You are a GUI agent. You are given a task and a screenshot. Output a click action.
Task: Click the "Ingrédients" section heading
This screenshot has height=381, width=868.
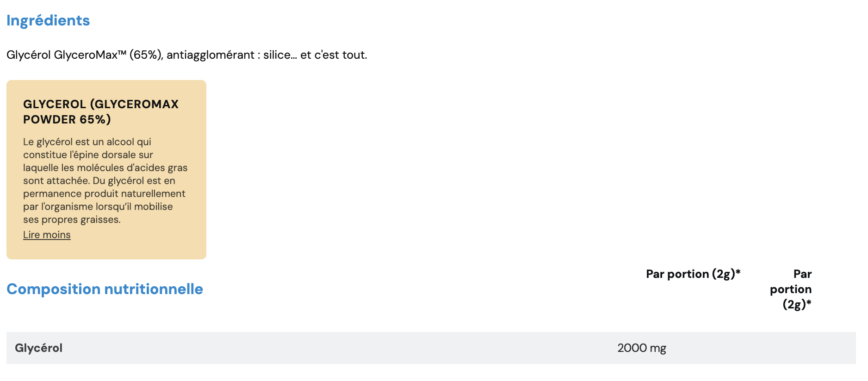tap(48, 21)
